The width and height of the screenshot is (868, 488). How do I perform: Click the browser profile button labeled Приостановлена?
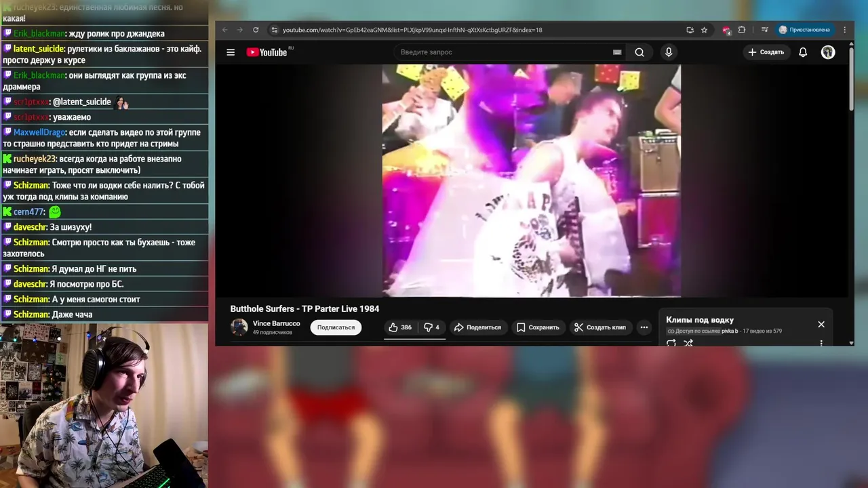804,30
